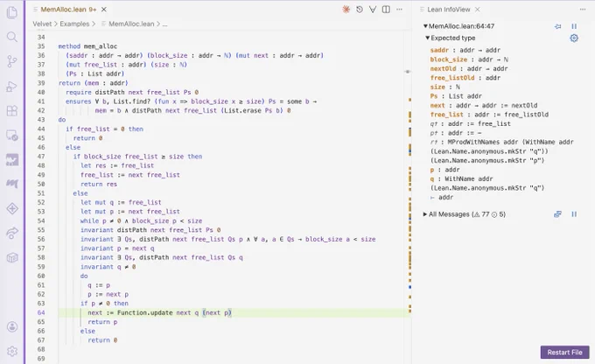Viewport: 595px width, 364px height.
Task: Split the editor with the split icon
Action: coord(386,10)
